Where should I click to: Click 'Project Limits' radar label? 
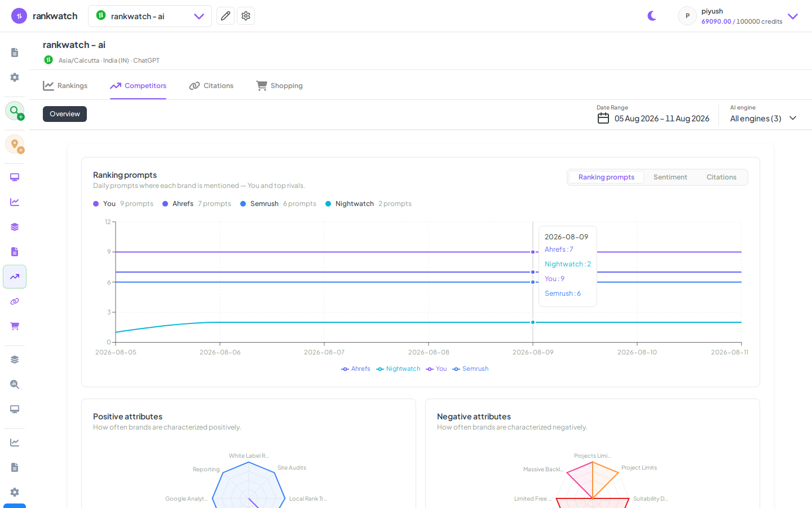point(639,467)
